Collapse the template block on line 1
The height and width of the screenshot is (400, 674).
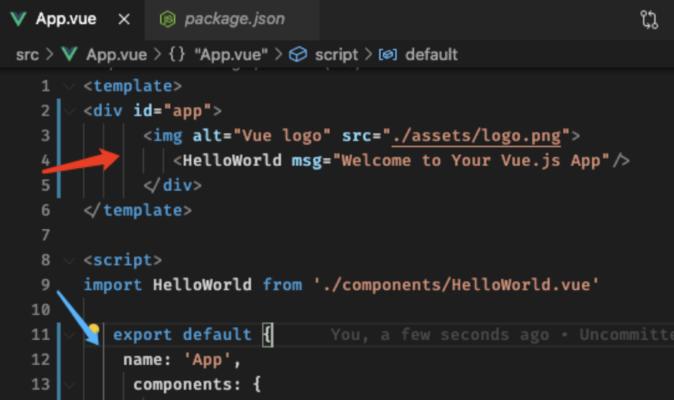coord(69,86)
